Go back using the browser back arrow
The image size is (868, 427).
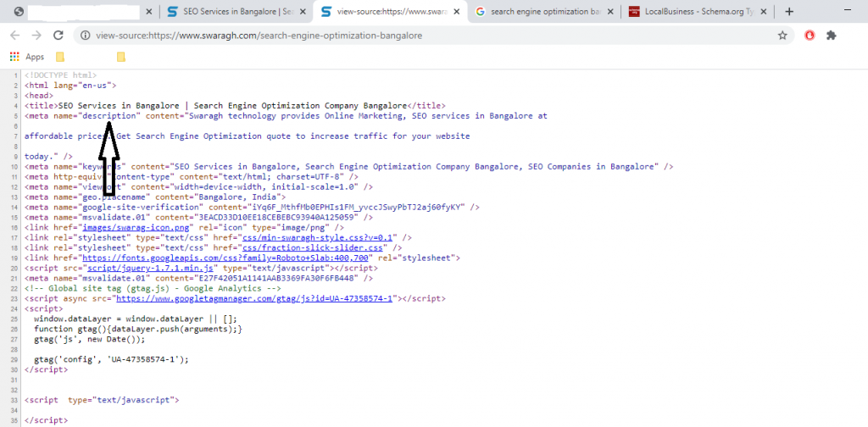coord(15,36)
